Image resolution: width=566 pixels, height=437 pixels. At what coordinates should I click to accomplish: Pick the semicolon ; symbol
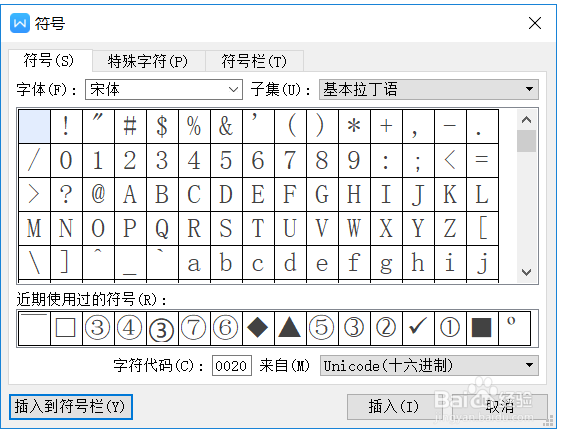coord(418,161)
